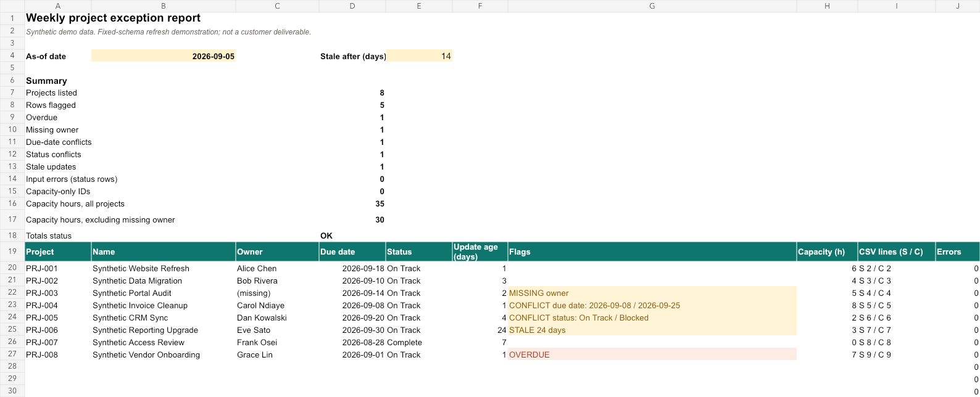Click 'Synthetic Website Refresh' name cell
The image size is (980, 397).
(164, 268)
